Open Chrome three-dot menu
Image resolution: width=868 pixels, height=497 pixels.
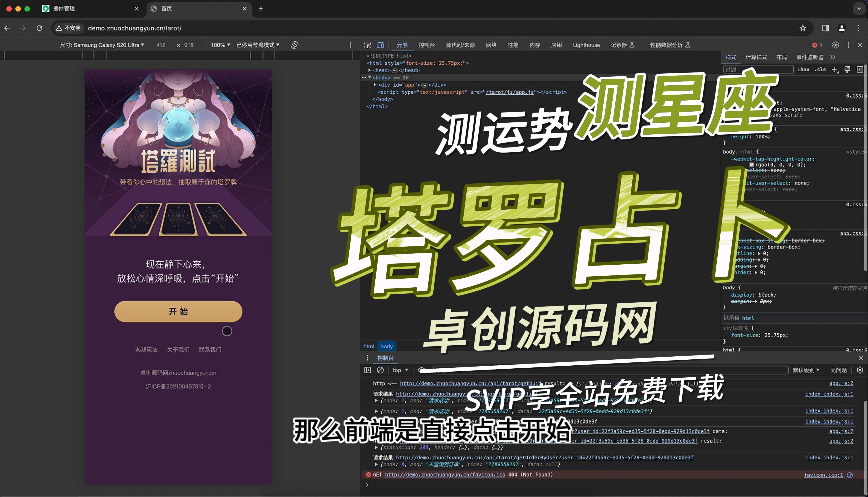(858, 28)
